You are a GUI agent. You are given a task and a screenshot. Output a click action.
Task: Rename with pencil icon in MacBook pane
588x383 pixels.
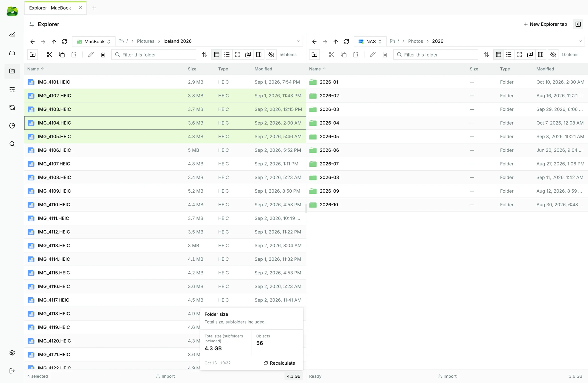tap(91, 55)
